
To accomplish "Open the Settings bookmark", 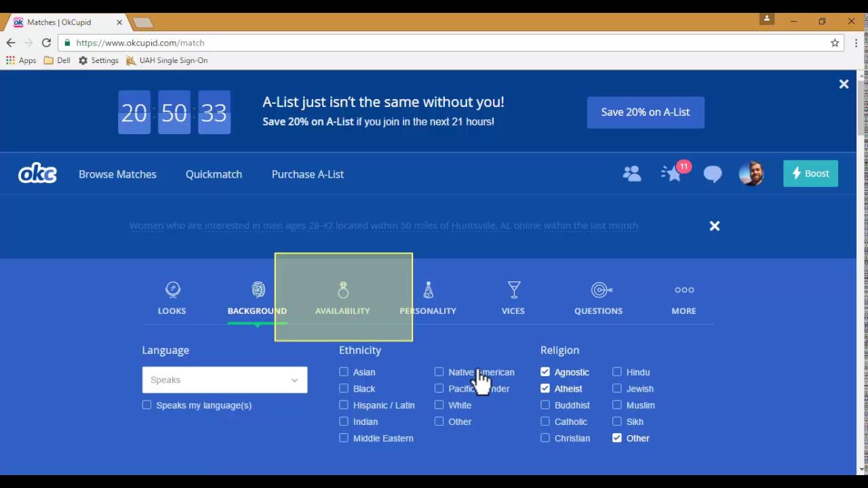I will pyautogui.click(x=98, y=60).
